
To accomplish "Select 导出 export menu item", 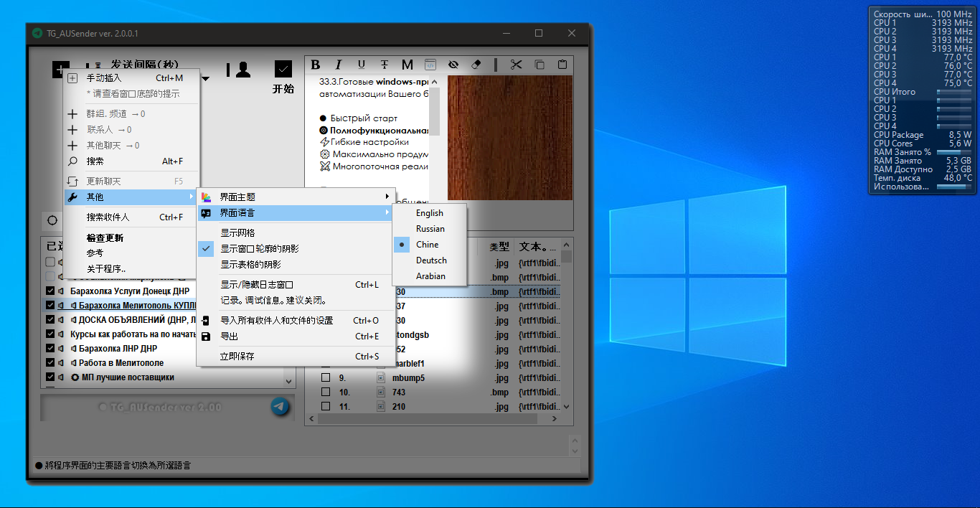I will click(x=230, y=337).
